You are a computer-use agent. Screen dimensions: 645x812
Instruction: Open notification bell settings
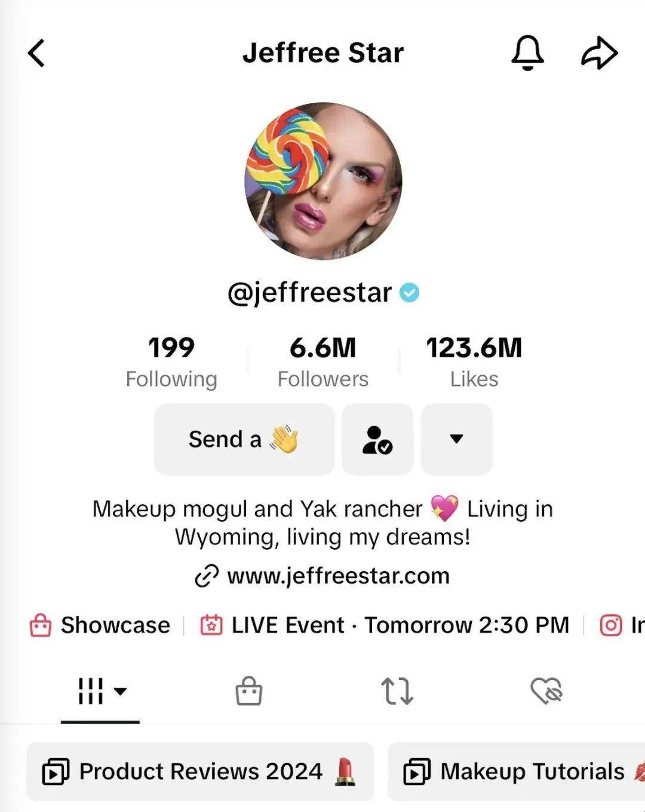(527, 53)
